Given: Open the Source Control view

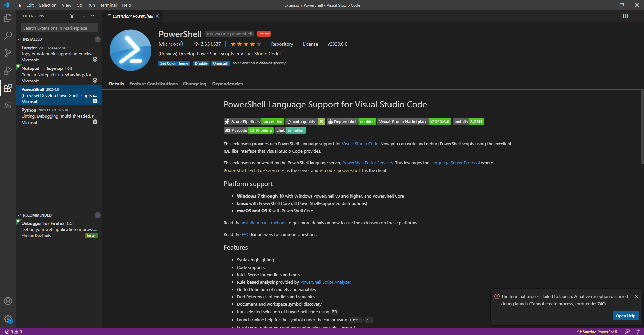Looking at the screenshot, I should (x=8, y=53).
